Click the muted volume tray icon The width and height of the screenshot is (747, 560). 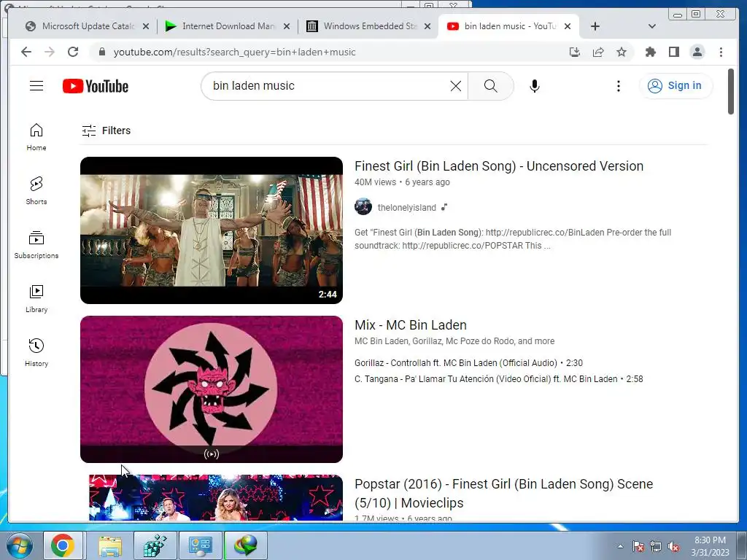coord(673,546)
